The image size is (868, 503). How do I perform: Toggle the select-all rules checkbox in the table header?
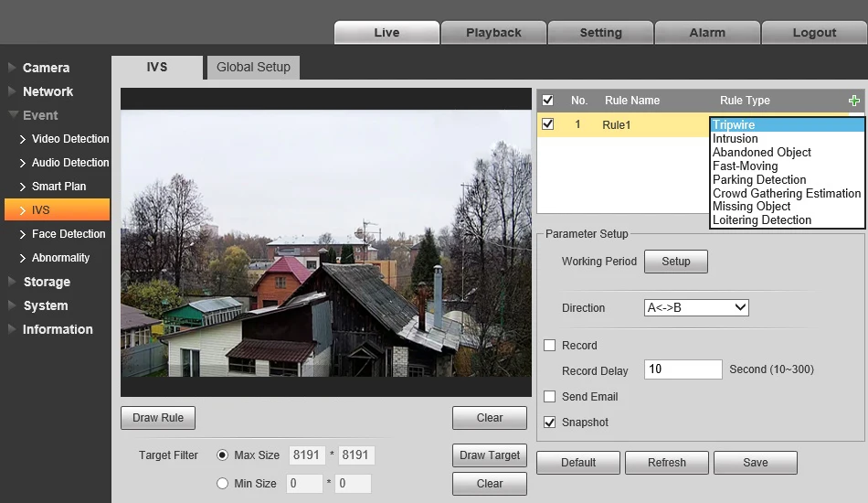tap(547, 101)
